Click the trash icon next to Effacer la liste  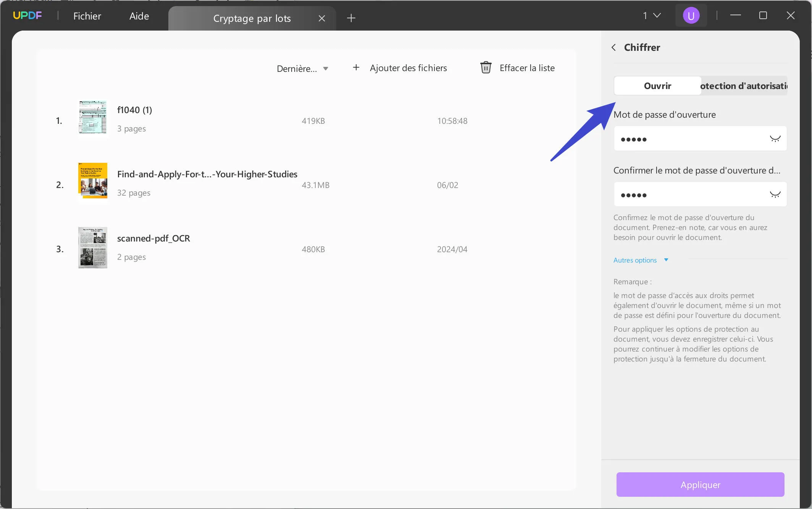[485, 67]
